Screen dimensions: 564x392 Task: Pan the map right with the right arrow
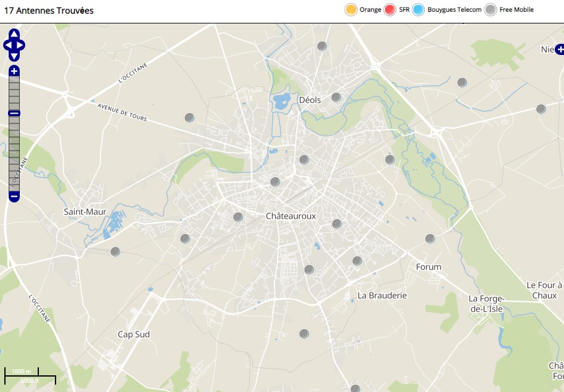tap(21, 45)
